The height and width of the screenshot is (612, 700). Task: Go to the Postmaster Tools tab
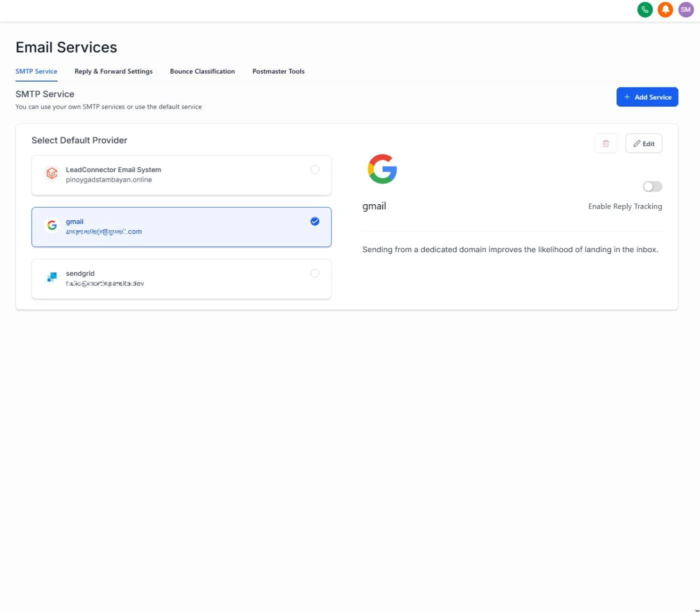[278, 72]
